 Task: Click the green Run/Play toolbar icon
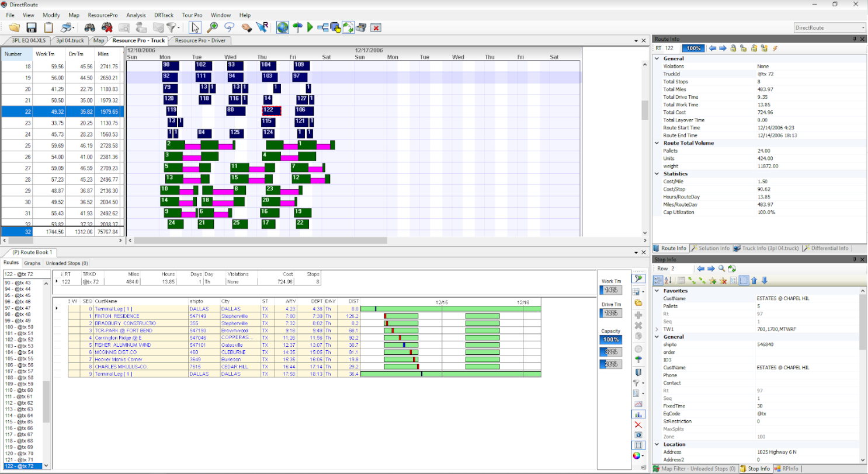click(310, 27)
